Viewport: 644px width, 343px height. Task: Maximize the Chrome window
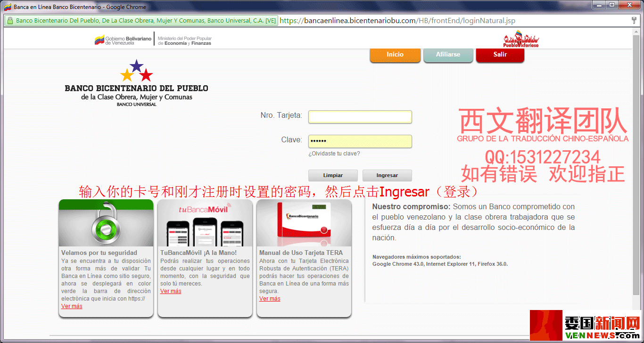click(x=612, y=4)
